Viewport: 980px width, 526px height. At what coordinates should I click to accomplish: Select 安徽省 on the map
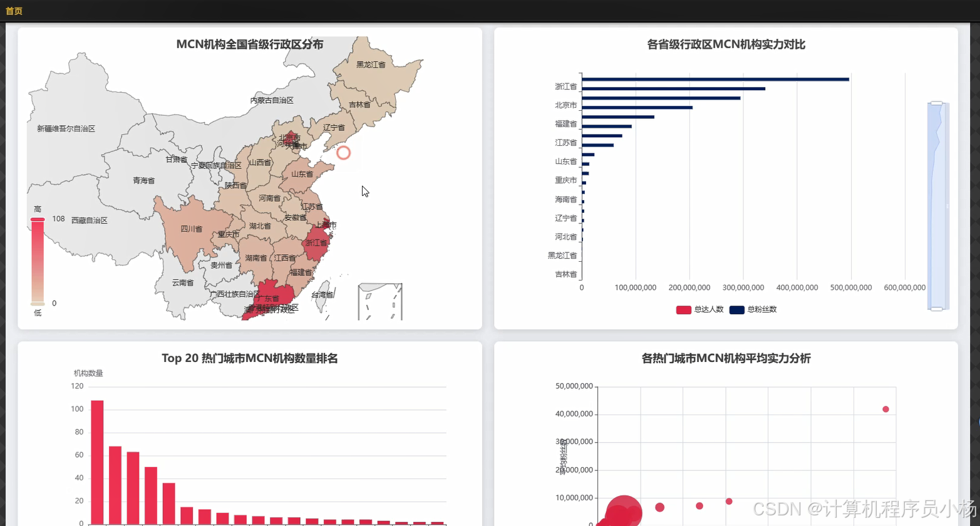(x=295, y=218)
